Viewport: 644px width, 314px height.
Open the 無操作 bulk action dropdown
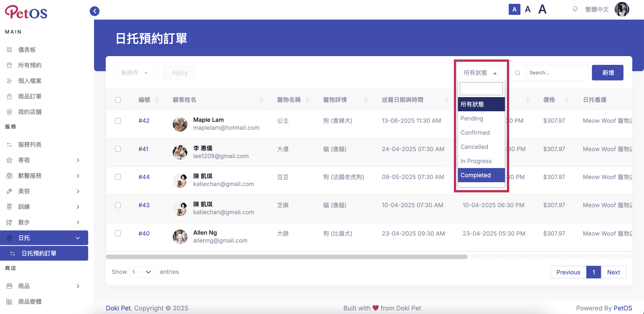(x=135, y=73)
